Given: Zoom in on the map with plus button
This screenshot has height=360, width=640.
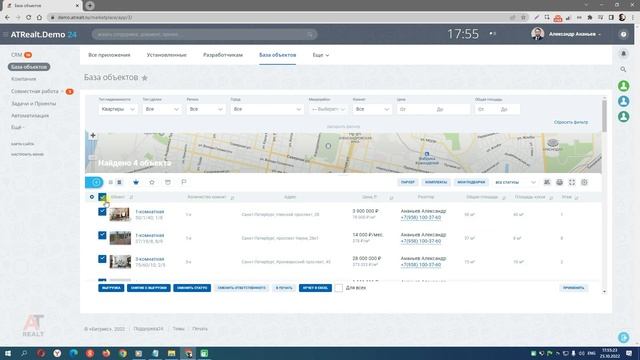Looking at the screenshot, I should pyautogui.click(x=93, y=136).
